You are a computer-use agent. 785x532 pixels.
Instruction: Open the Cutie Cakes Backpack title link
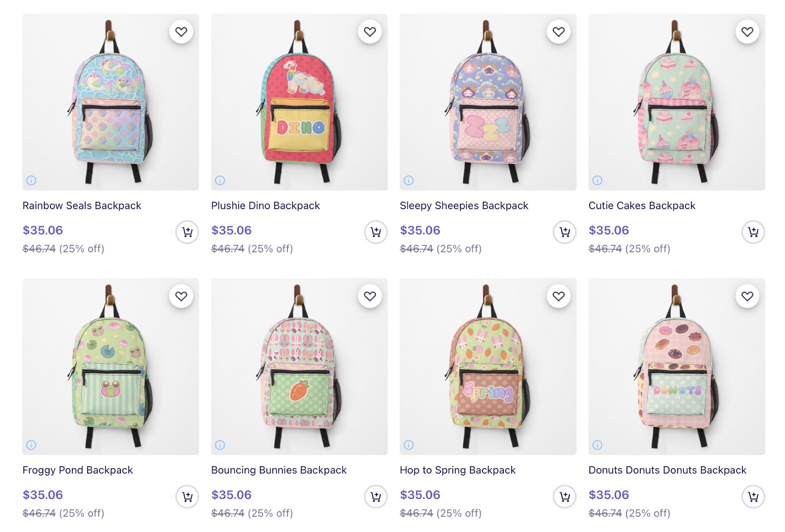coord(642,206)
